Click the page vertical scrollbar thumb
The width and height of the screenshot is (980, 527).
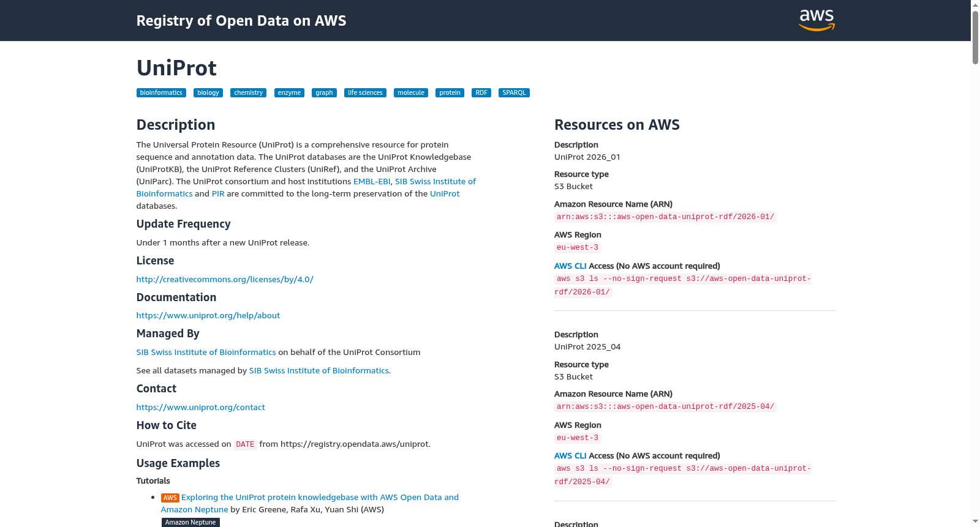click(975, 37)
